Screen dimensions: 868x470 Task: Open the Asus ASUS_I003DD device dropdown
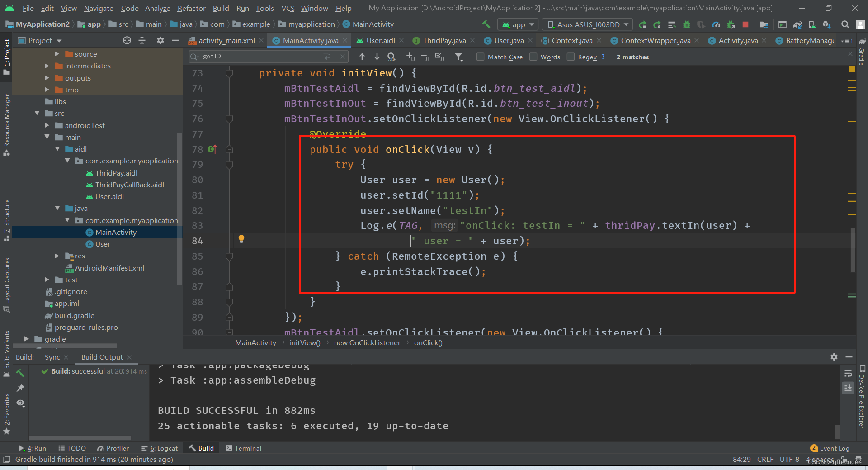pyautogui.click(x=588, y=24)
